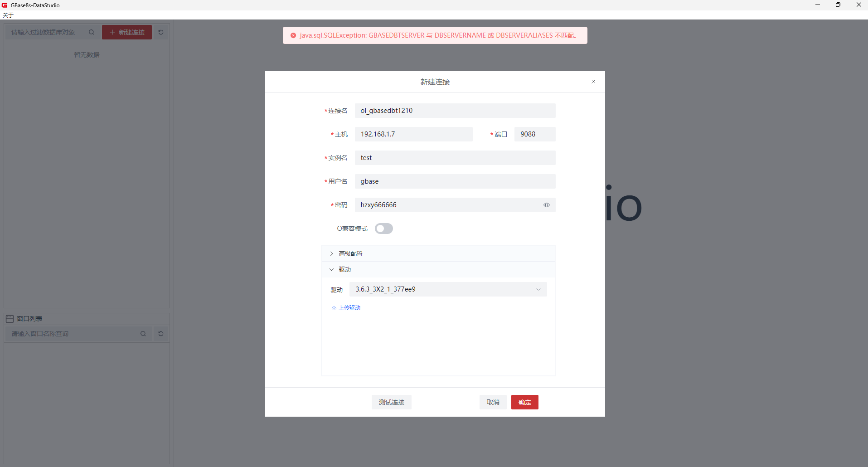Viewport: 868px width, 467px height.
Task: Click the 窗口列表 panel icon
Action: pos(10,319)
